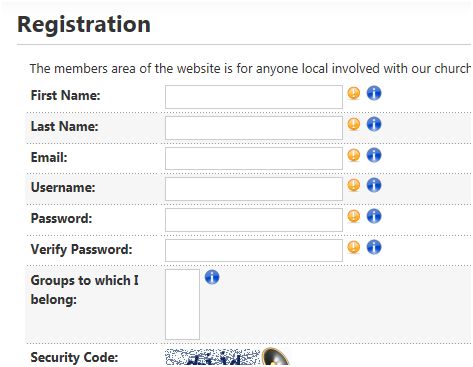Click the info icon beside Verify Password
The height and width of the screenshot is (367, 473).
pos(374,247)
